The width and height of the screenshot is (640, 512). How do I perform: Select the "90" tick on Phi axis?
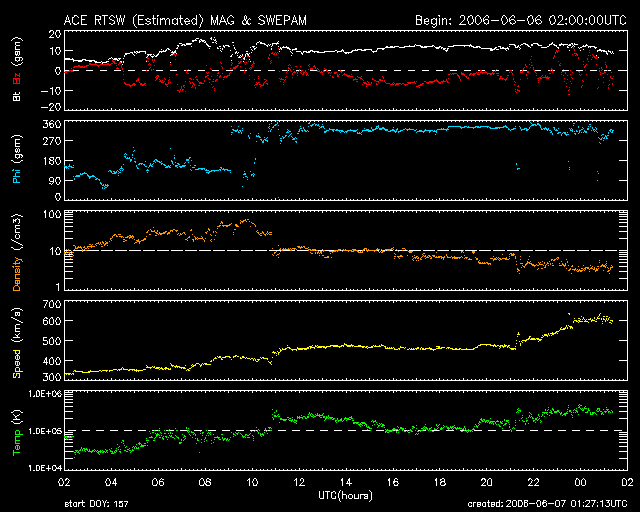click(55, 180)
